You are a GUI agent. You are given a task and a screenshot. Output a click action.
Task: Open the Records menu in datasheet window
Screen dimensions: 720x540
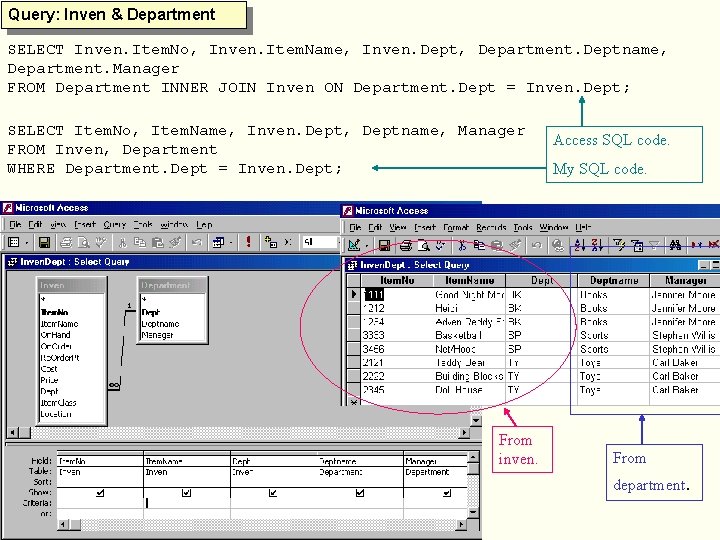coord(491,227)
